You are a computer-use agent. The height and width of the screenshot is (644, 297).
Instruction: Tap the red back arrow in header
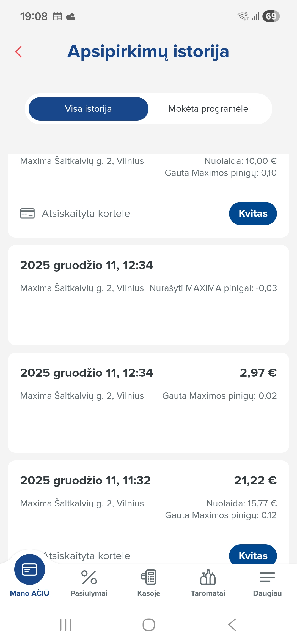point(19,51)
